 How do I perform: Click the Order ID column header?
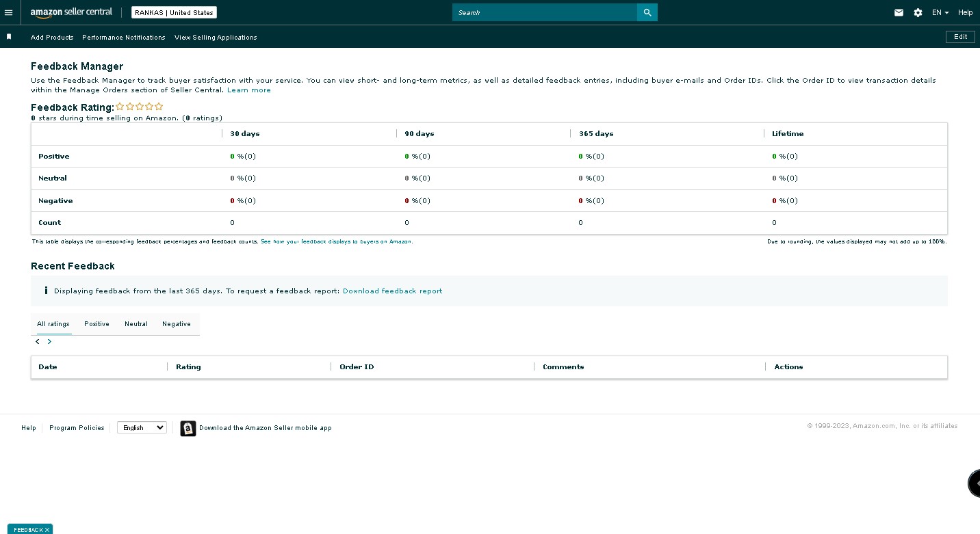coord(357,367)
